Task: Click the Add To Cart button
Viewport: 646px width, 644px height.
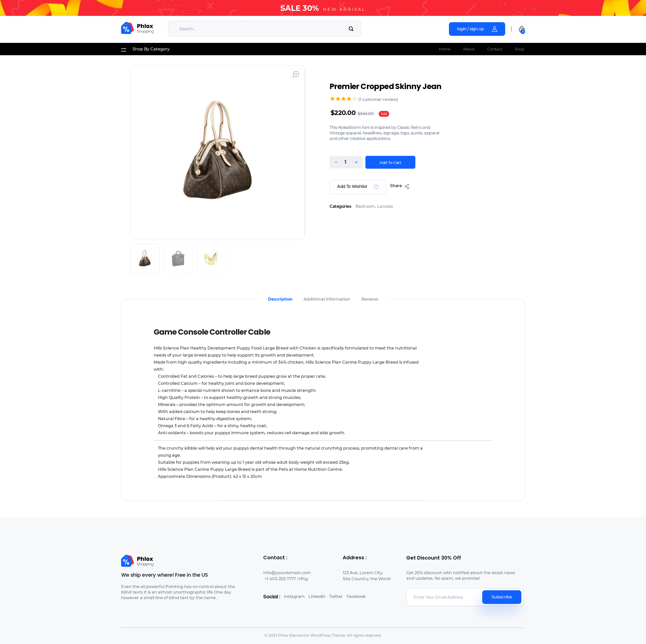Action: pos(390,162)
